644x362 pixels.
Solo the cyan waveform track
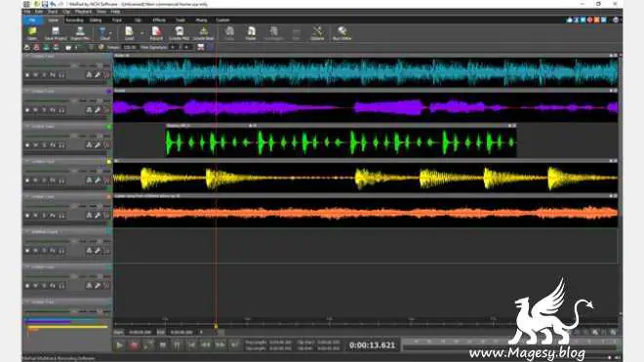click(x=44, y=75)
